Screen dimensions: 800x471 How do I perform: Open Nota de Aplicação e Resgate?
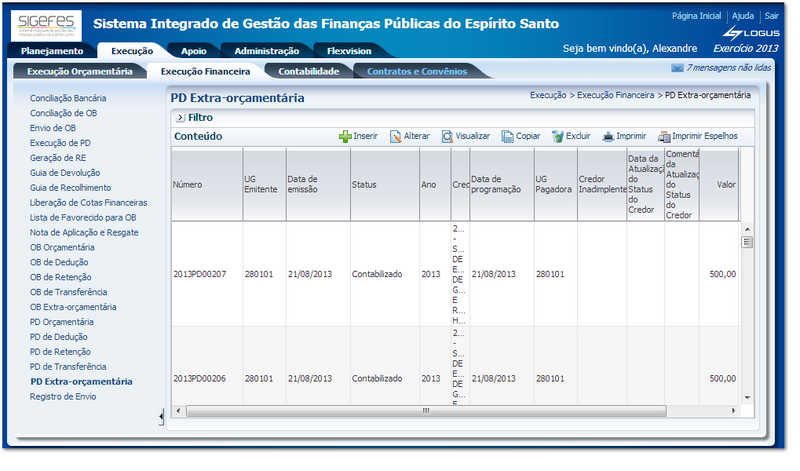[84, 232]
